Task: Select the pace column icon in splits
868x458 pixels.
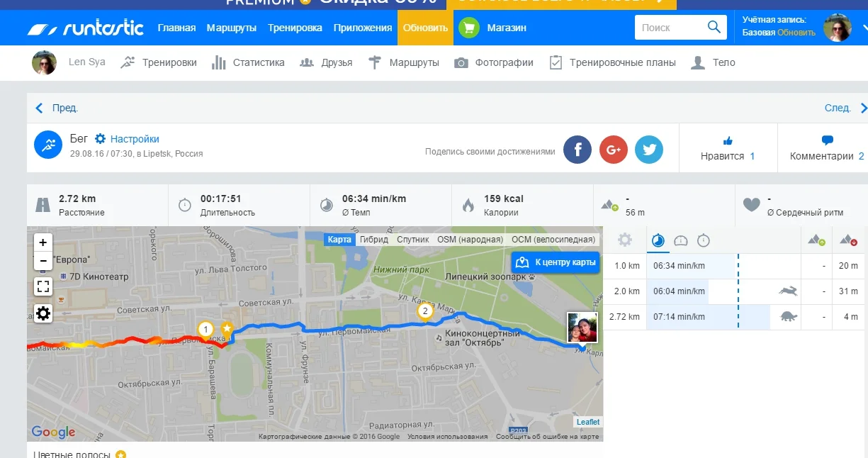Action: (x=658, y=241)
